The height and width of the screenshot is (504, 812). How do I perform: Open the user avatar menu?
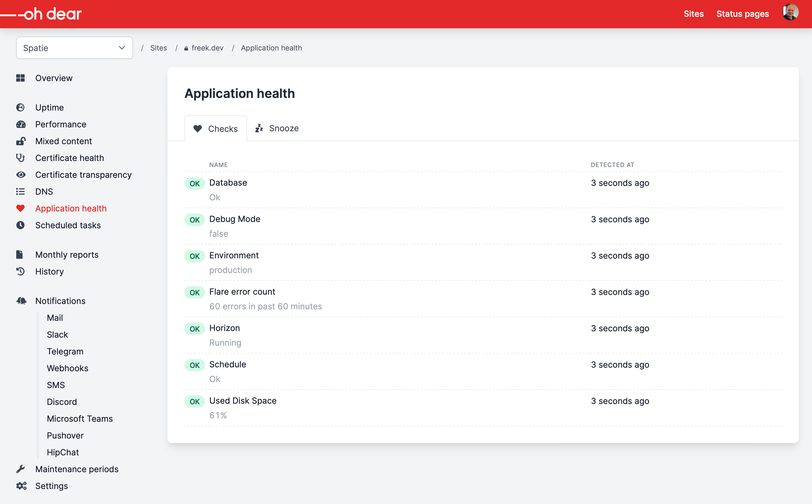coord(790,13)
